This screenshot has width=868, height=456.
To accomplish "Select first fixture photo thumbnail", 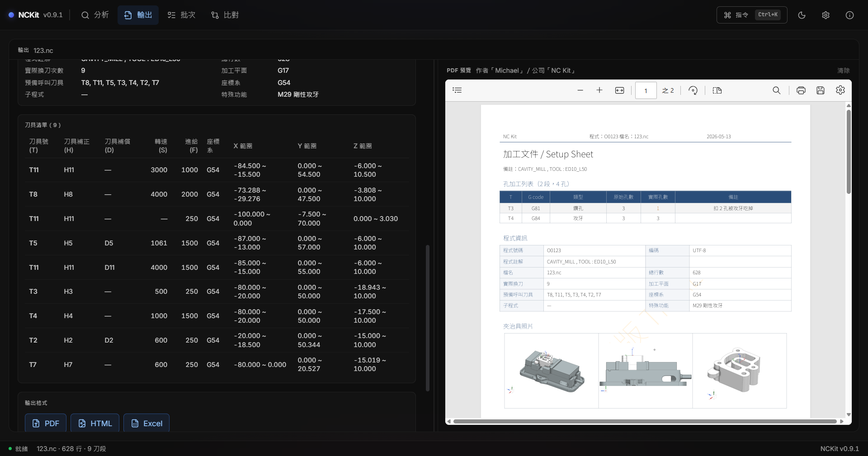I will tap(552, 371).
